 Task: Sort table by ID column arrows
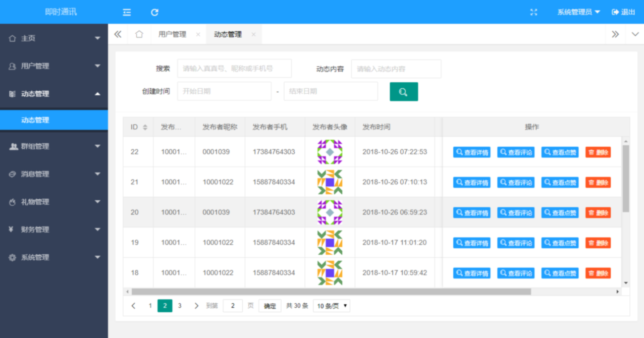[145, 127]
